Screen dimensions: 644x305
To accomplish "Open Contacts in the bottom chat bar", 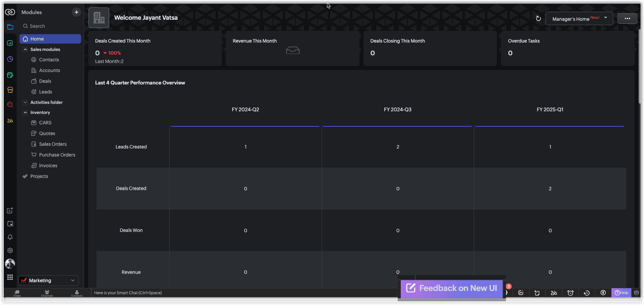I will 77,293.
